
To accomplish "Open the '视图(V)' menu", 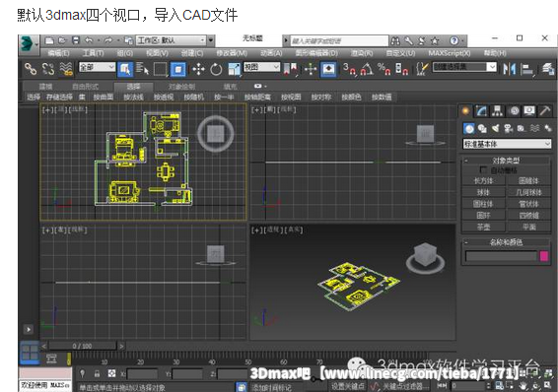I will click(x=157, y=53).
